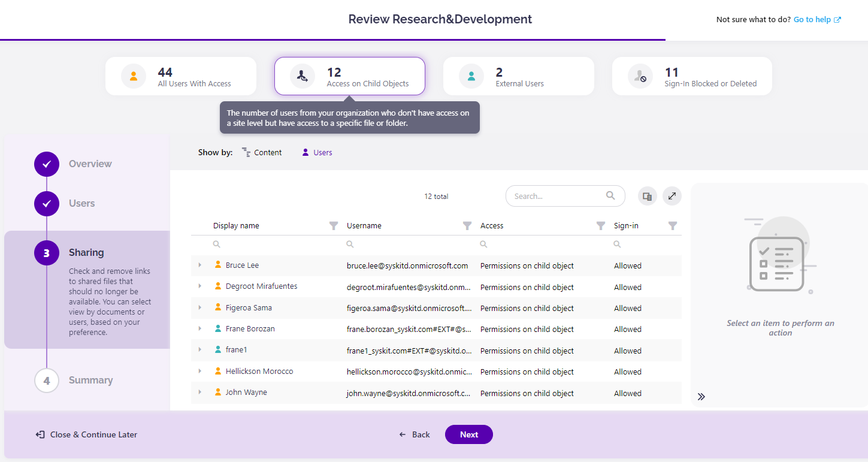
Task: Select the All Users With Access card icon
Action: pos(133,76)
